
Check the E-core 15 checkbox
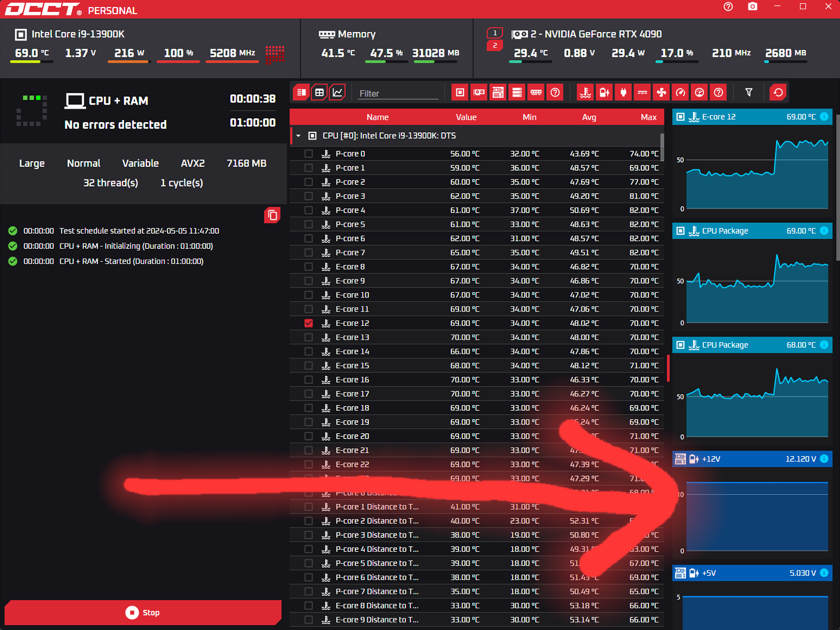click(x=308, y=365)
